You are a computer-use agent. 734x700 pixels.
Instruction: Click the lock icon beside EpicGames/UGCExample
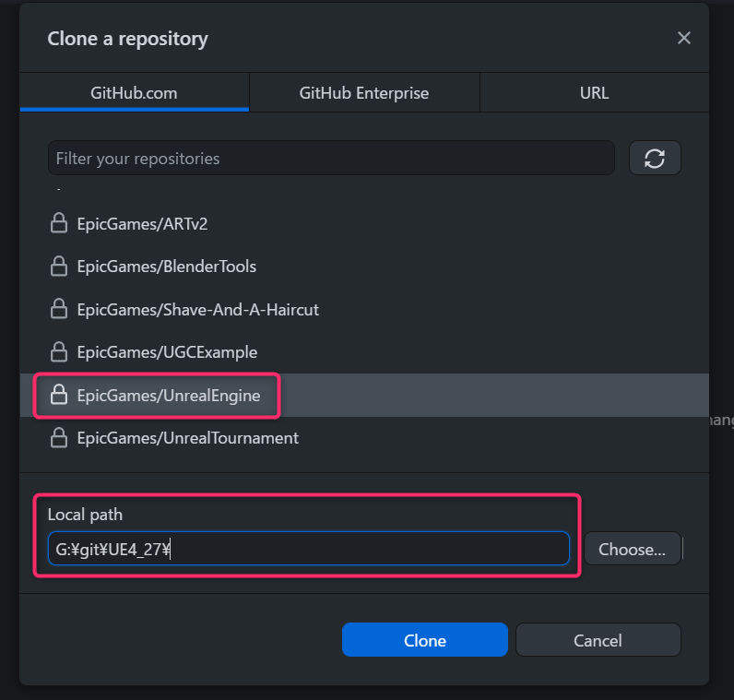59,352
